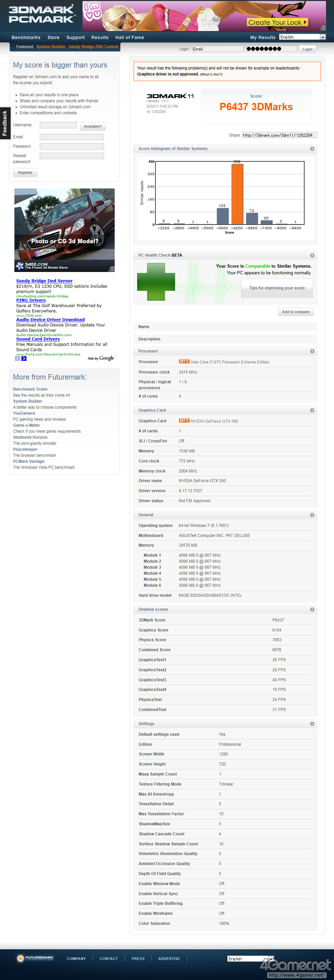The image size is (334, 980).
Task: Open NVIDIA GeForce GTX 580 card link
Action: tap(214, 421)
